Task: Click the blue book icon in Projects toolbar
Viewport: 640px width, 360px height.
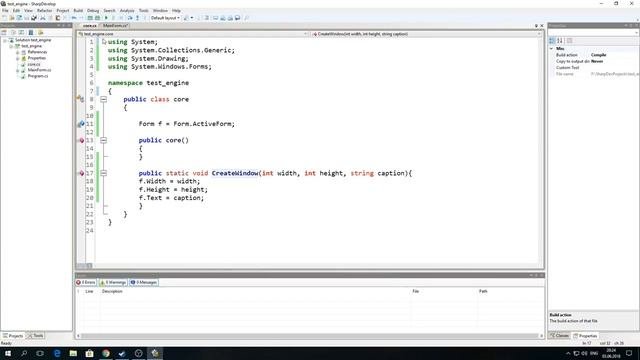Action: click(x=31, y=32)
